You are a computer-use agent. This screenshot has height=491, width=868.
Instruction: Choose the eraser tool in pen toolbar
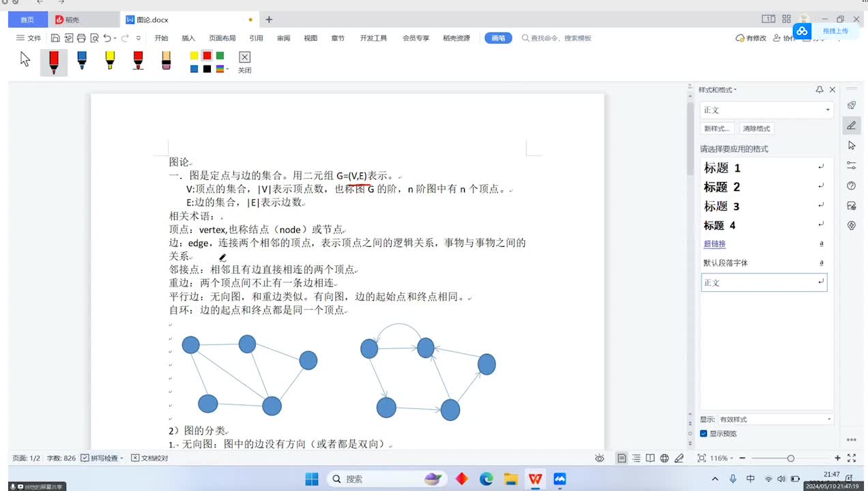click(x=166, y=61)
